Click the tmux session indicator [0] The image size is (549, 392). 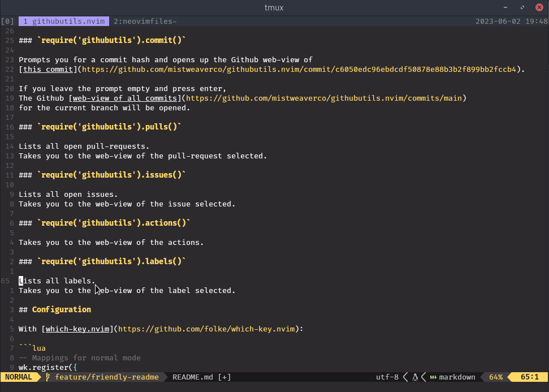coord(7,21)
